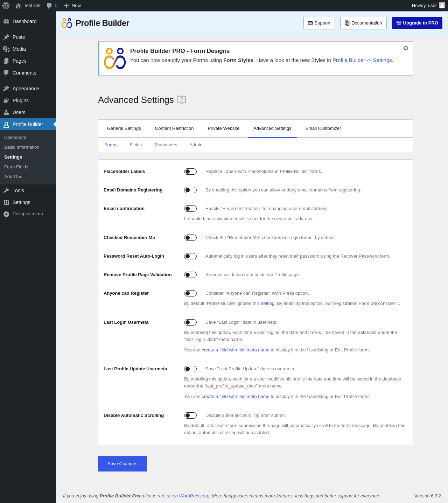Click the Profile Builder person icon in sidebar
Screen dimensions: 448x503
(x=6, y=125)
